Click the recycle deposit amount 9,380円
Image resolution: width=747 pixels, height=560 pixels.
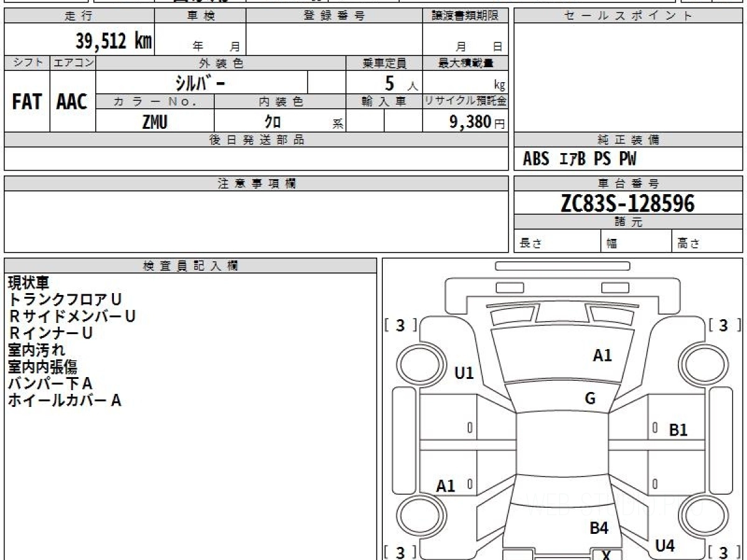click(x=477, y=122)
